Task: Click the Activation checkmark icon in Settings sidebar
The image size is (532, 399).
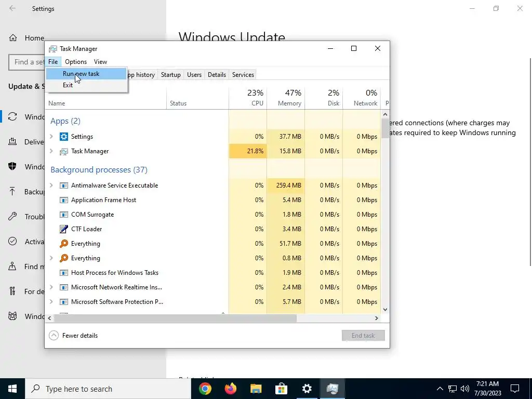Action: point(12,241)
